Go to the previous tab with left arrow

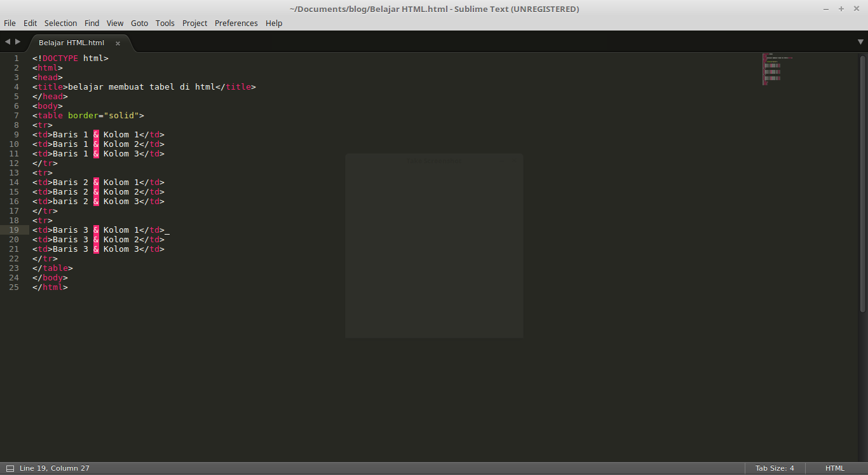pyautogui.click(x=8, y=42)
